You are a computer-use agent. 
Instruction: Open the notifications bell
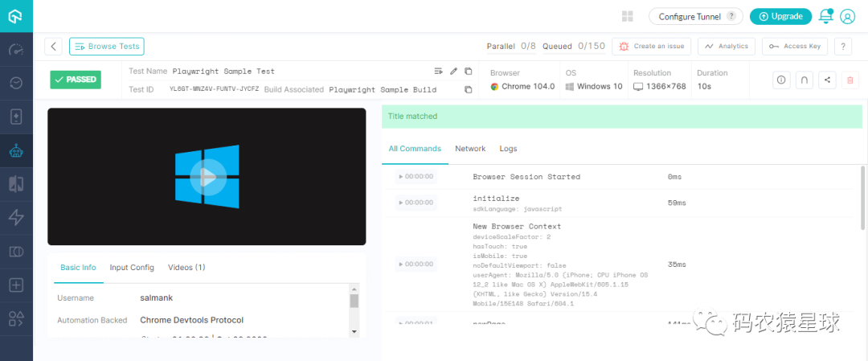[826, 16]
